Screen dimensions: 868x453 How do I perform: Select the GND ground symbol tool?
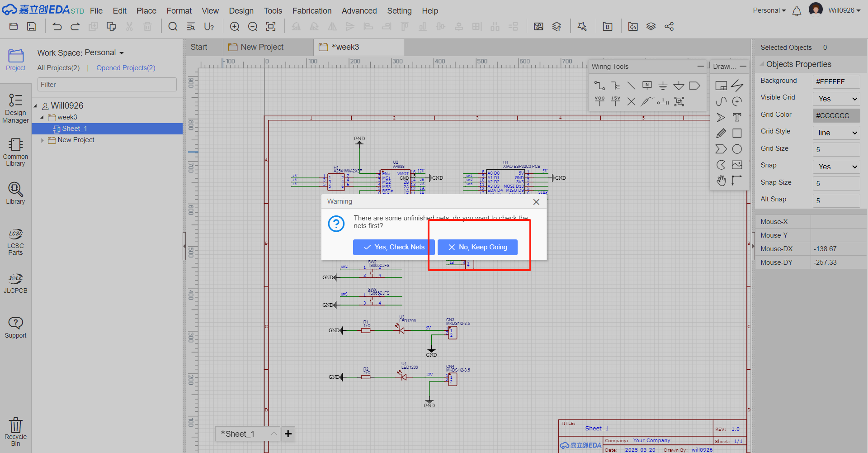tap(663, 86)
